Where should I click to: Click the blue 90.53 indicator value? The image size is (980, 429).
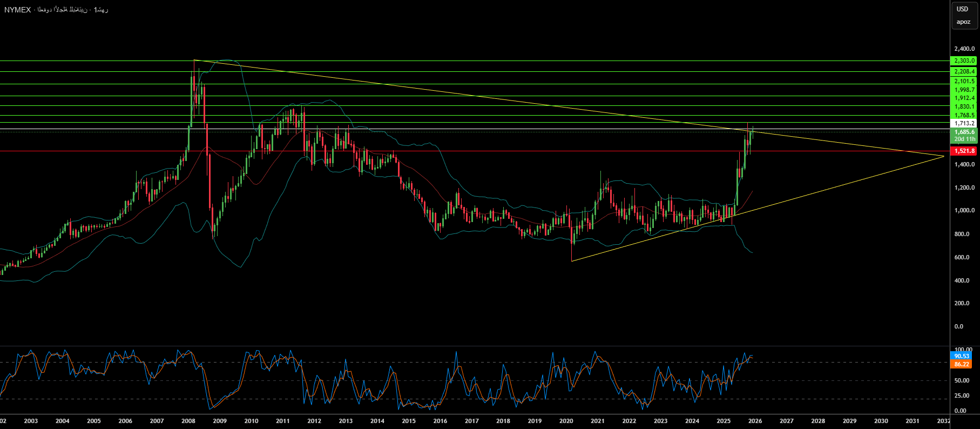pyautogui.click(x=962, y=356)
